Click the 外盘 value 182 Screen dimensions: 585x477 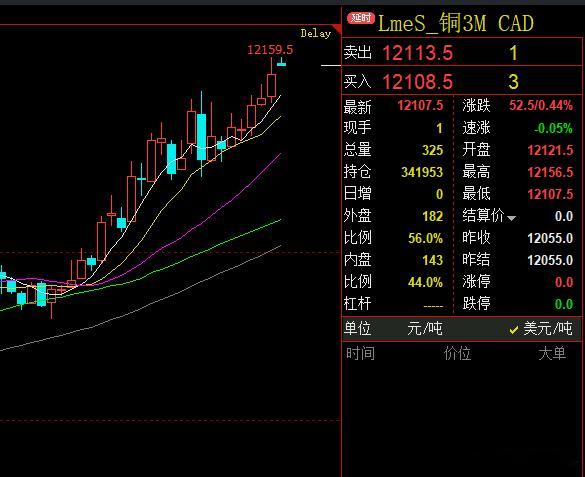pyautogui.click(x=432, y=216)
